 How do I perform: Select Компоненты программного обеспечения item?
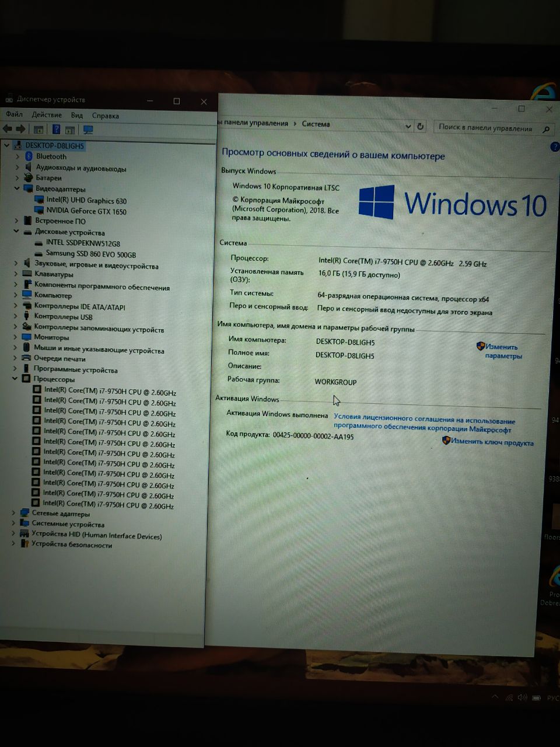(x=101, y=287)
